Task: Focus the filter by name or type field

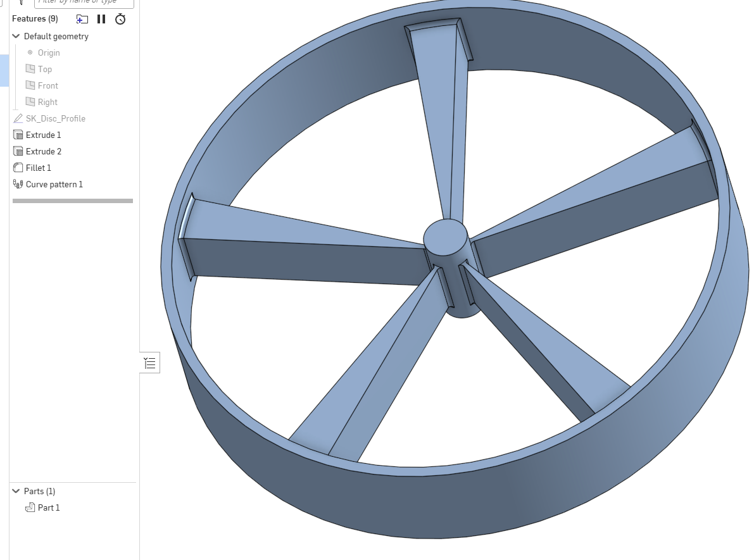Action: [x=84, y=3]
